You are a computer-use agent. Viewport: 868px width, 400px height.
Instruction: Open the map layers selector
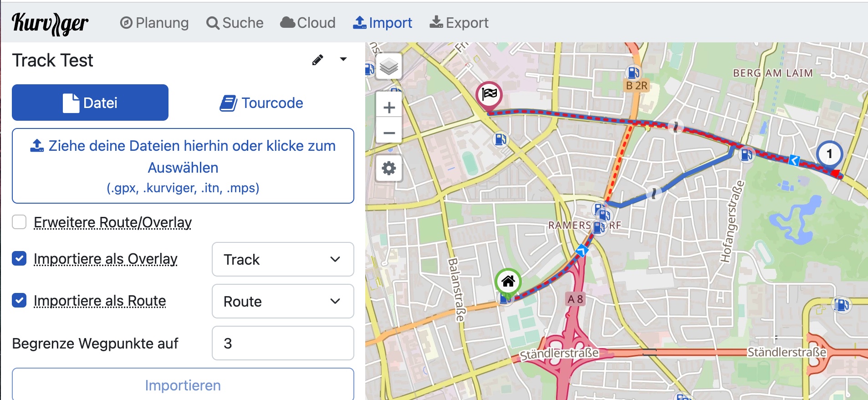pyautogui.click(x=389, y=67)
